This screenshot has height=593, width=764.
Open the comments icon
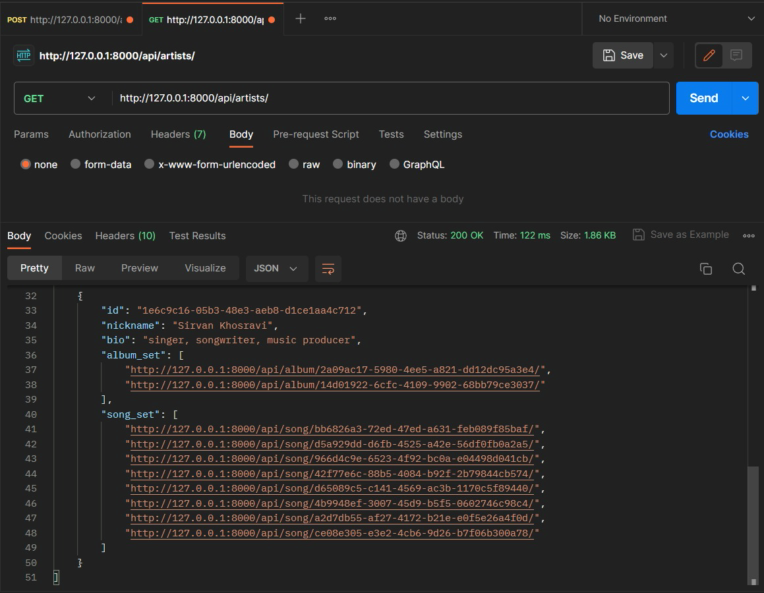click(x=736, y=55)
